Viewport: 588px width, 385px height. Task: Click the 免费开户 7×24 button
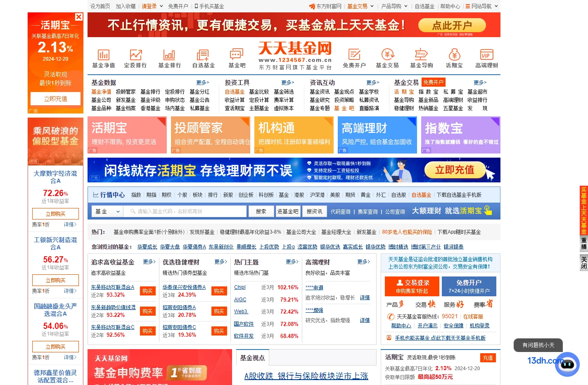point(469,286)
